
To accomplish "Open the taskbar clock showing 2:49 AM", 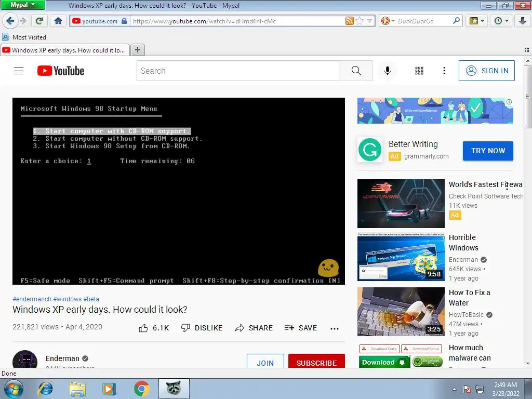I will click(x=506, y=389).
